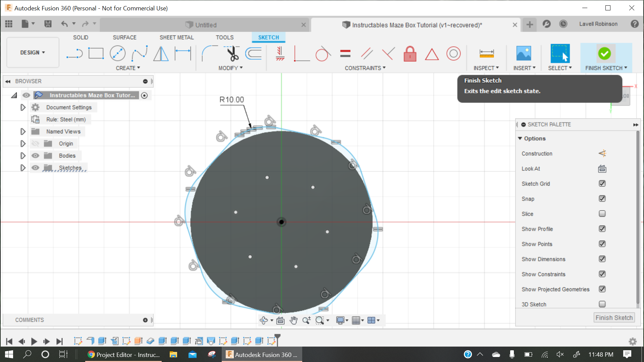The width and height of the screenshot is (644, 362).
Task: Click the Undo arrow
Action: 64,24
